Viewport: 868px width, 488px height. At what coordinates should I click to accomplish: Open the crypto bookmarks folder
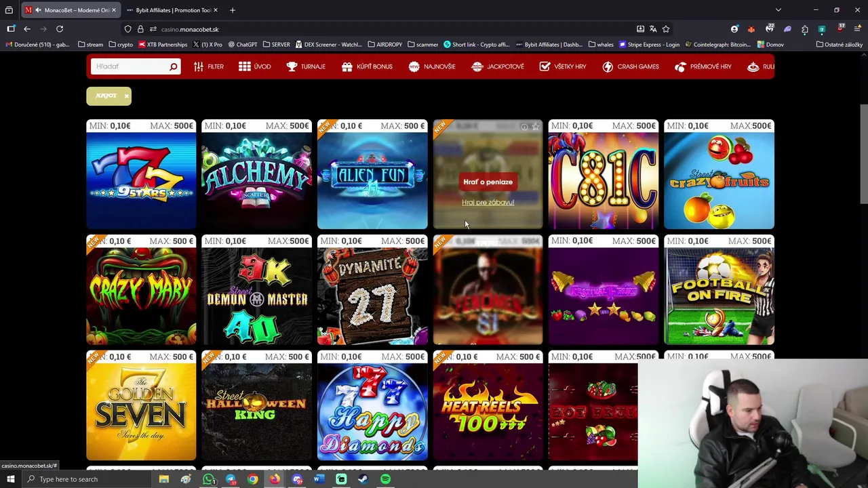click(121, 45)
